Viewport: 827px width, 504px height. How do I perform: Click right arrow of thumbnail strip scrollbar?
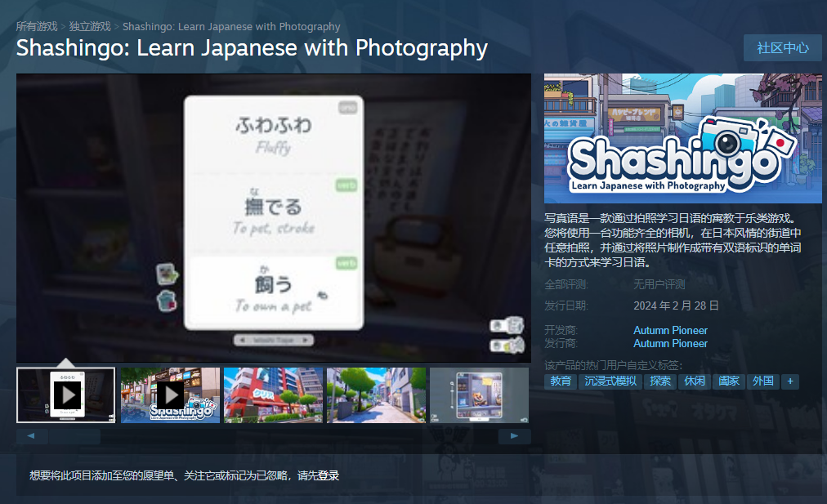[x=514, y=436]
